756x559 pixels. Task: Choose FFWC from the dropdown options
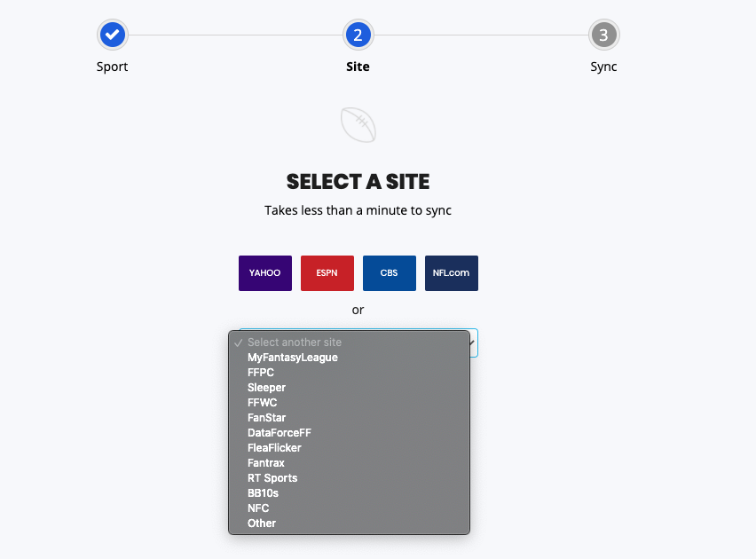pos(349,403)
